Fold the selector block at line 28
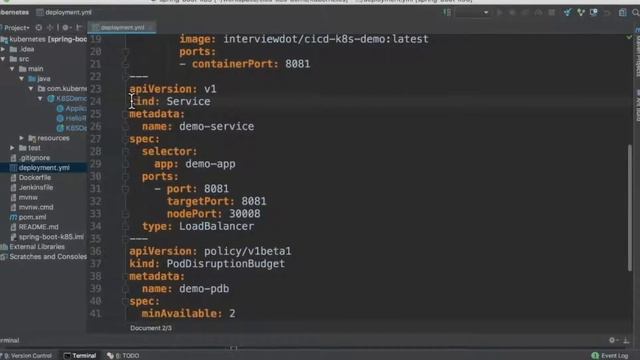 tap(125, 152)
